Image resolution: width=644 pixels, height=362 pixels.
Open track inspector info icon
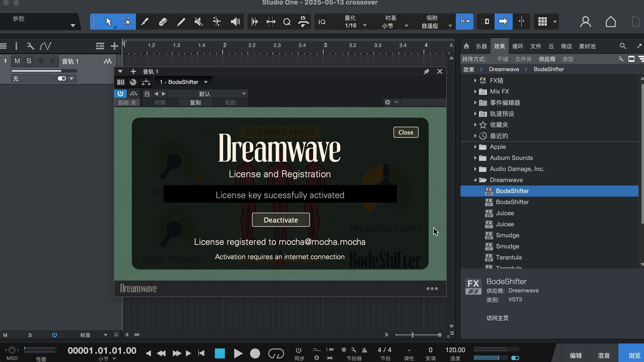(x=16, y=46)
